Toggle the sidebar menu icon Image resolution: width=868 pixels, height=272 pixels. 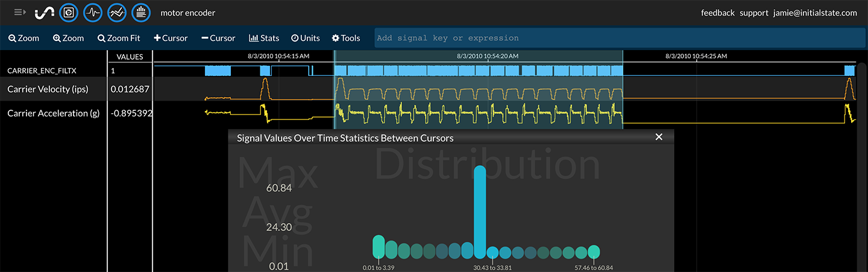pos(20,12)
